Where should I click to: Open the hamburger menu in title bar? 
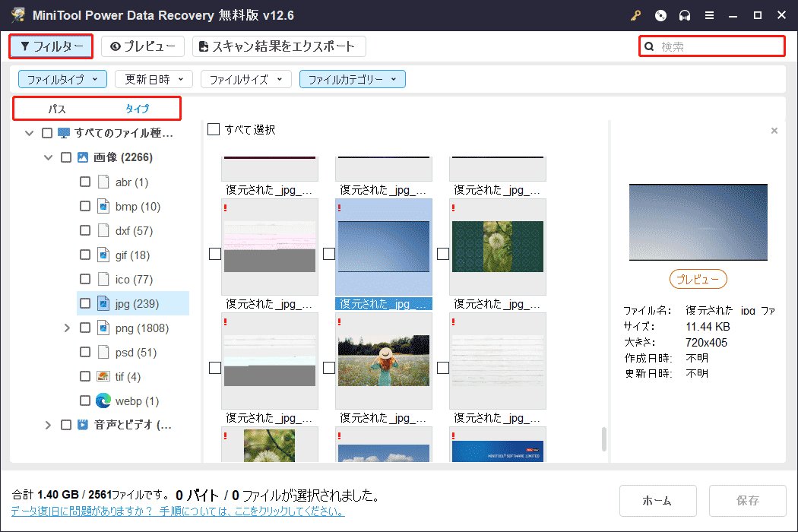point(709,15)
